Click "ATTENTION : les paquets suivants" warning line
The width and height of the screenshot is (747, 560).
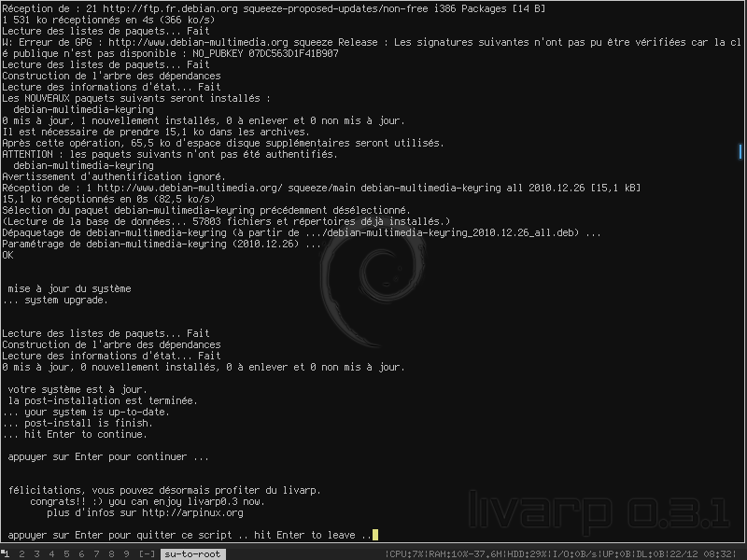point(170,154)
